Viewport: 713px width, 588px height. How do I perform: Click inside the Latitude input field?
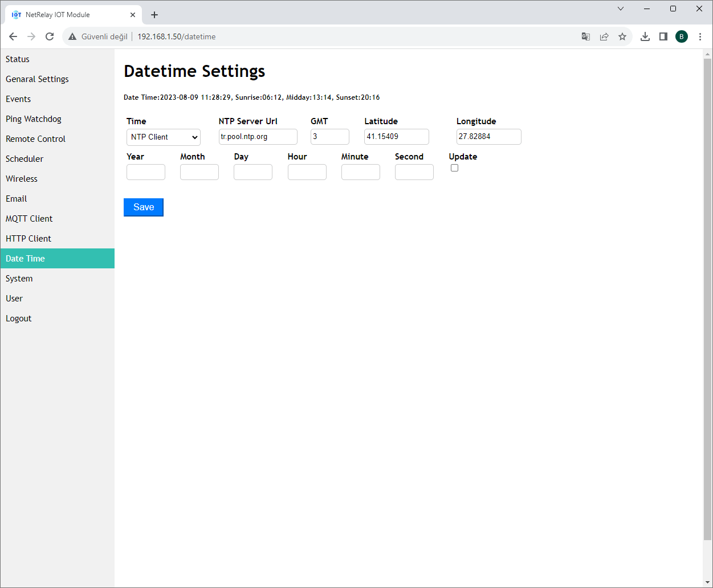(396, 137)
